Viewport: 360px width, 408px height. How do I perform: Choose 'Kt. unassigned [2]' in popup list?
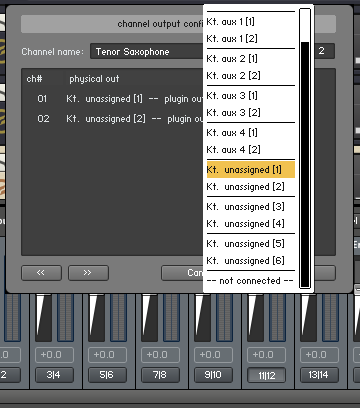coord(251,187)
